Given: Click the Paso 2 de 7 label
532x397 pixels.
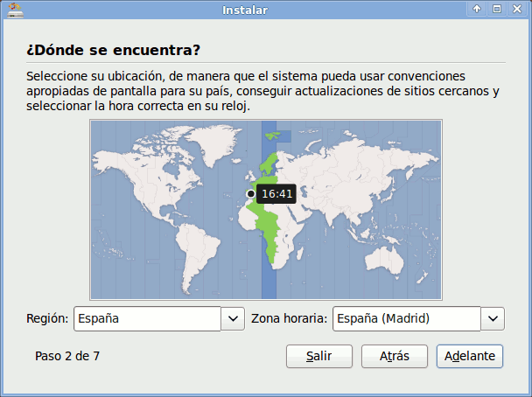Looking at the screenshot, I should click(67, 356).
